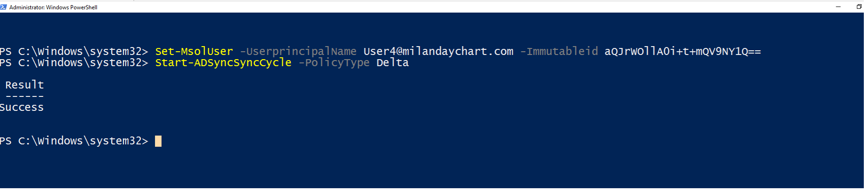Screen dimensions: 868x191
Task: Click the PowerShell icon in title bar
Action: [x=3, y=7]
